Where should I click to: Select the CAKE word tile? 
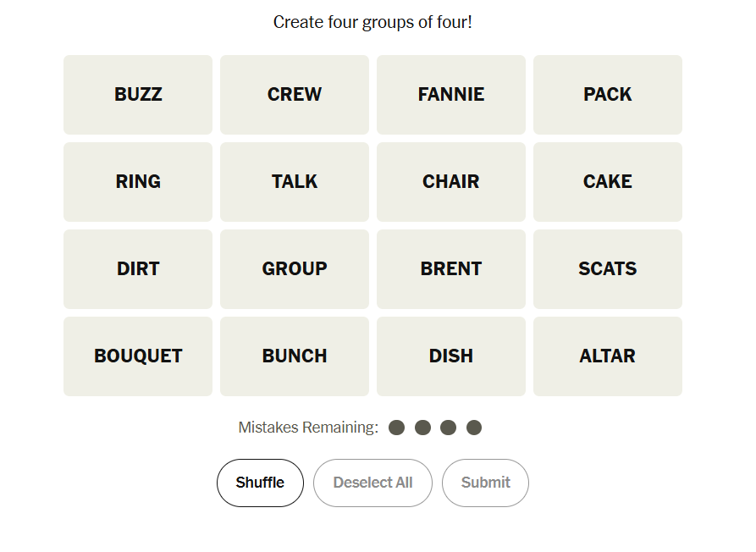click(x=608, y=182)
